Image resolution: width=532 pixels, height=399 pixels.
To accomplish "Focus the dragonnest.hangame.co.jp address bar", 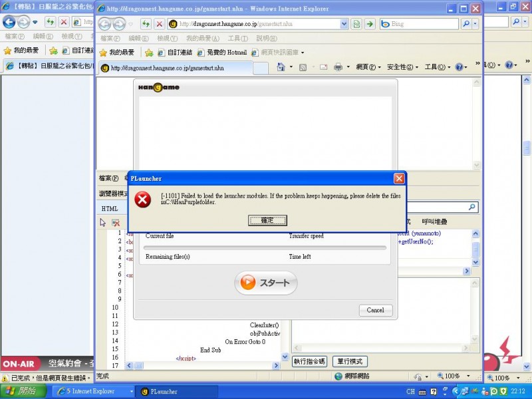I will pyautogui.click(x=258, y=24).
